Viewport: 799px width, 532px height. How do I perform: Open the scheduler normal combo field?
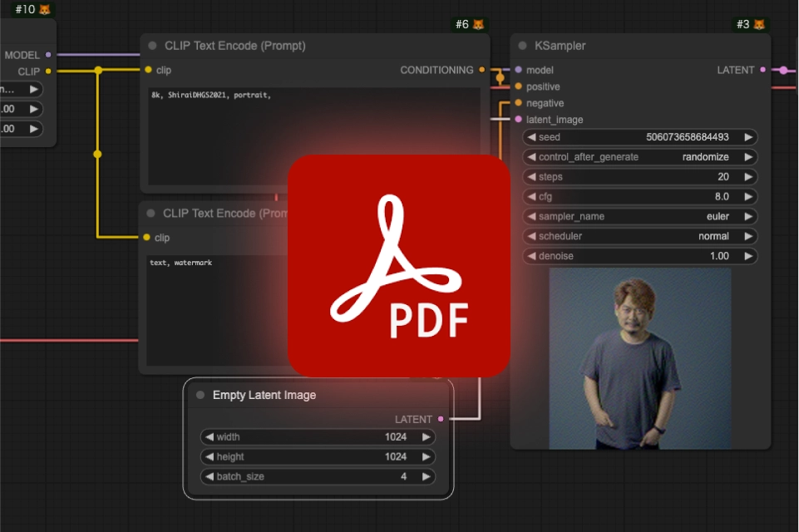click(639, 236)
